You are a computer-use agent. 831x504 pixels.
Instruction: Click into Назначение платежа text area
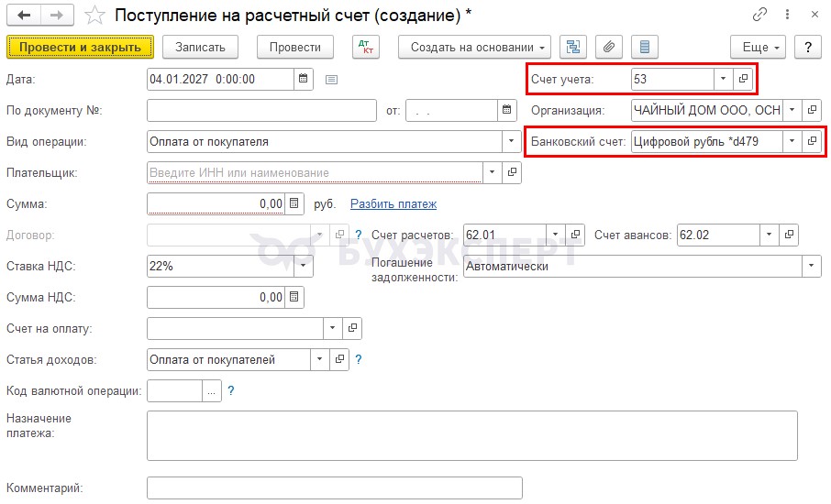[472, 435]
